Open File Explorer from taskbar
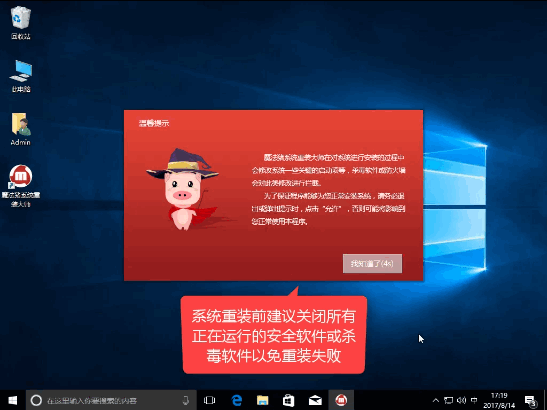Image resolution: width=547 pixels, height=410 pixels. tap(262, 400)
